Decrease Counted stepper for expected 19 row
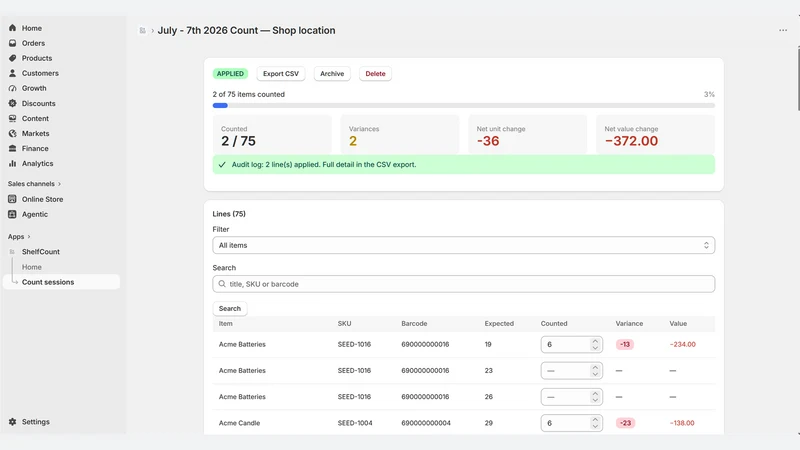Image resolution: width=800 pixels, height=450 pixels. tap(595, 348)
